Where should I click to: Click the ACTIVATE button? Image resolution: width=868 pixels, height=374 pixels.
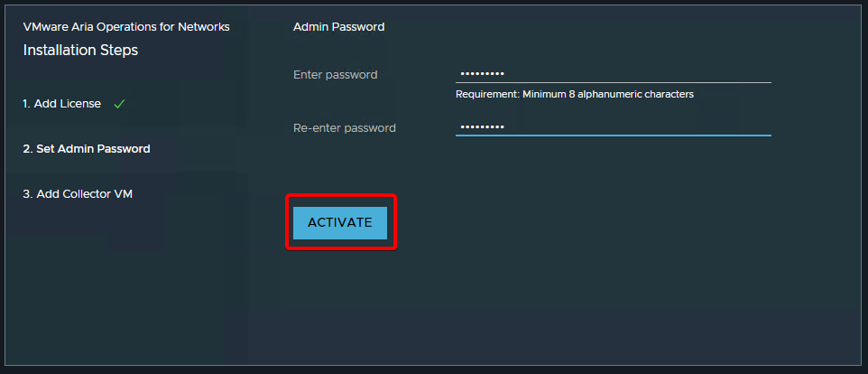pyautogui.click(x=340, y=222)
